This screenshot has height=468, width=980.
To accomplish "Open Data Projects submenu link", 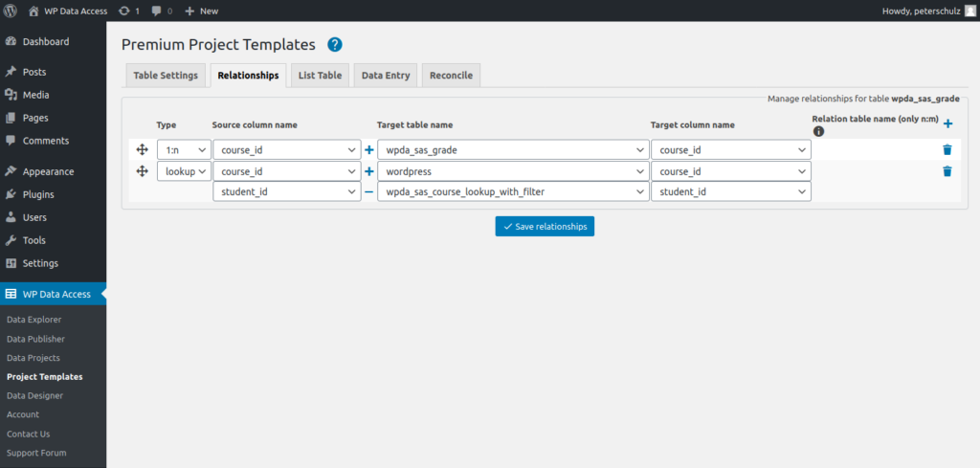I will coord(33,358).
